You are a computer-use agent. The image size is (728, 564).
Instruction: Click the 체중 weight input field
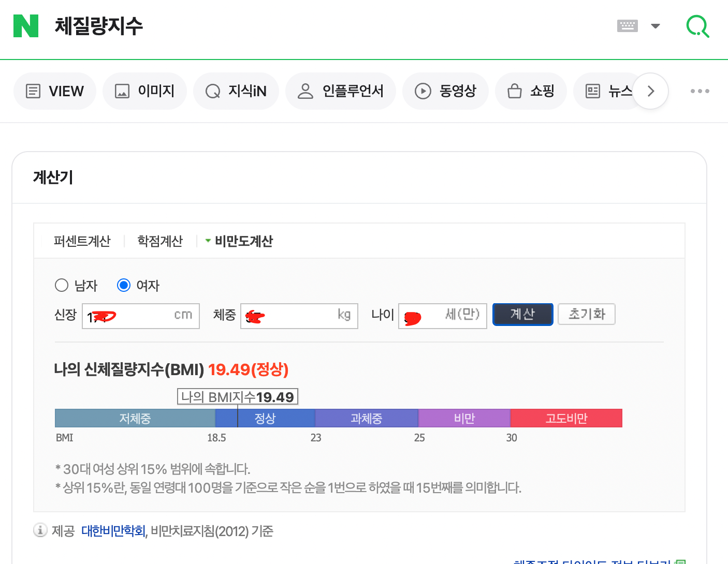coord(299,316)
